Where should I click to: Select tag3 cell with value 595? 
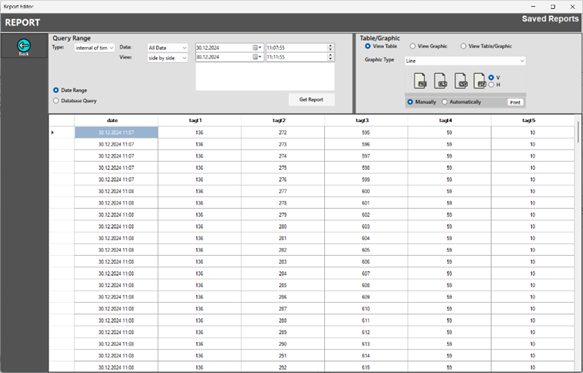coord(366,132)
